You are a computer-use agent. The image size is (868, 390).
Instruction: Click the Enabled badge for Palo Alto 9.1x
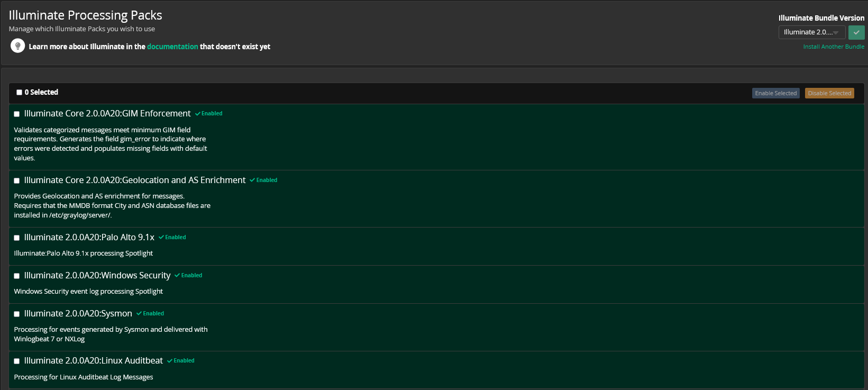pyautogui.click(x=172, y=237)
